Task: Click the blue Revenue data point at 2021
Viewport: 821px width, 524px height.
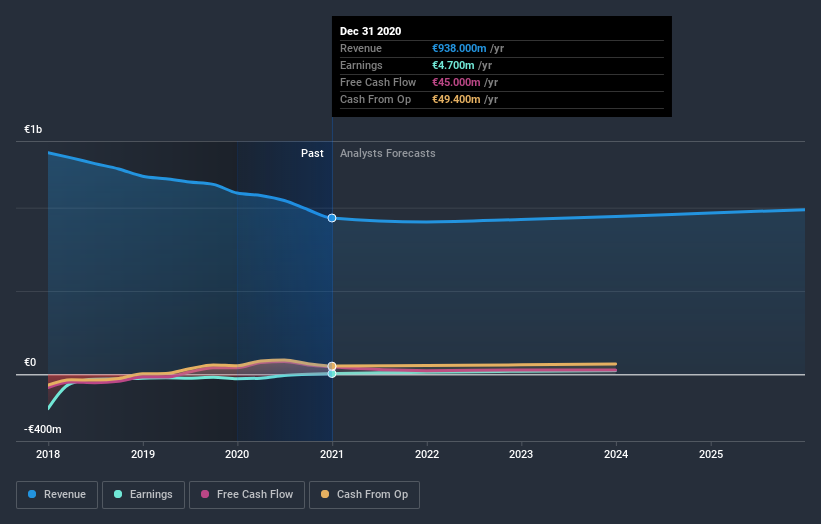Action: tap(332, 218)
